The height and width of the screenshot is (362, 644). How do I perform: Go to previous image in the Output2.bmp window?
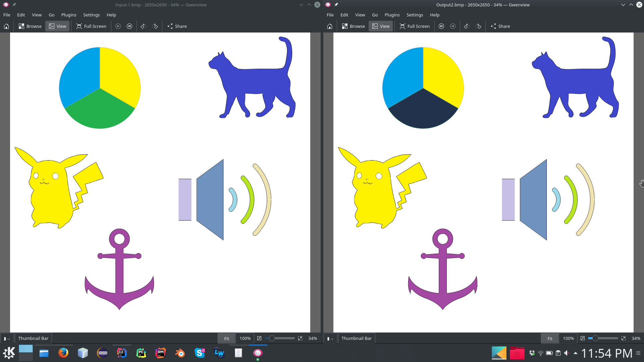[441, 26]
